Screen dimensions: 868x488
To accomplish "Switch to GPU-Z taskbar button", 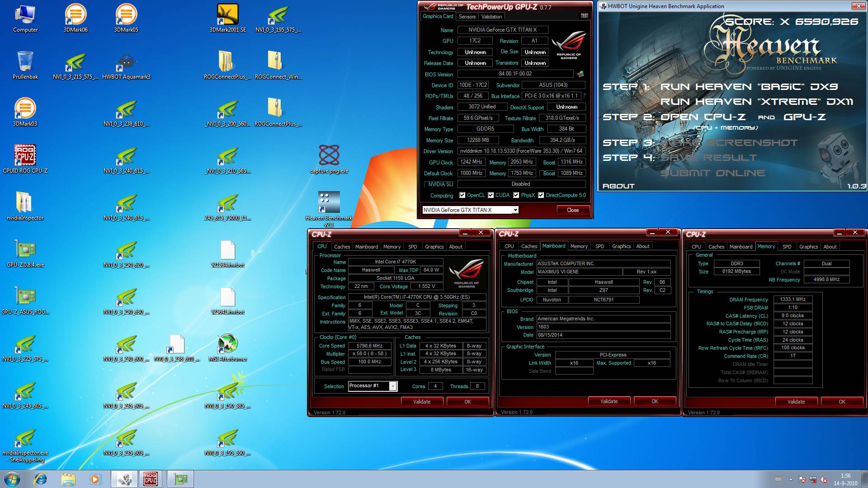I will (x=180, y=479).
